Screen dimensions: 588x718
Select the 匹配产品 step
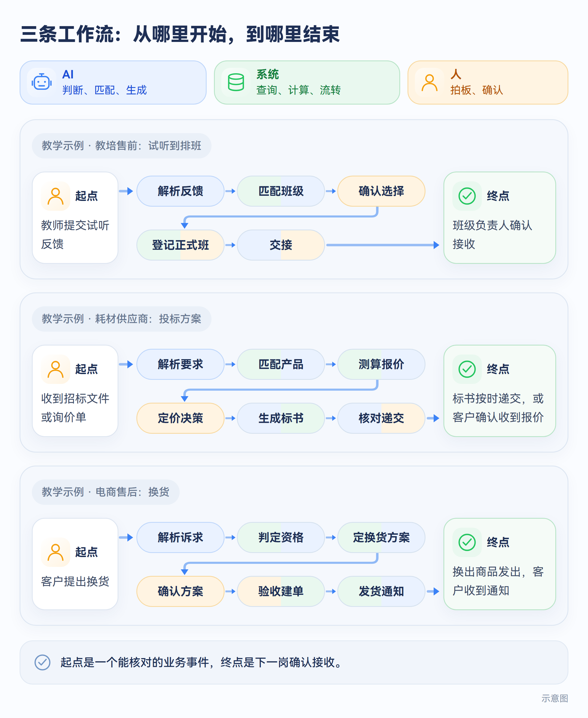pyautogui.click(x=281, y=364)
